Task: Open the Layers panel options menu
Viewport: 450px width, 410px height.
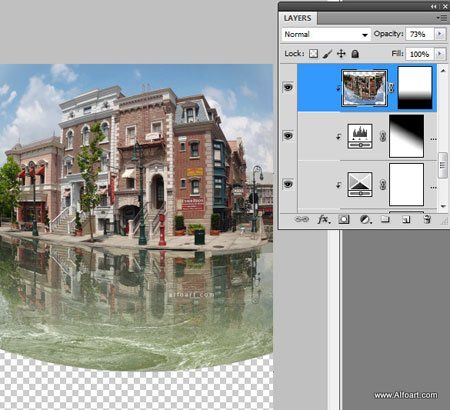Action: pyautogui.click(x=442, y=18)
